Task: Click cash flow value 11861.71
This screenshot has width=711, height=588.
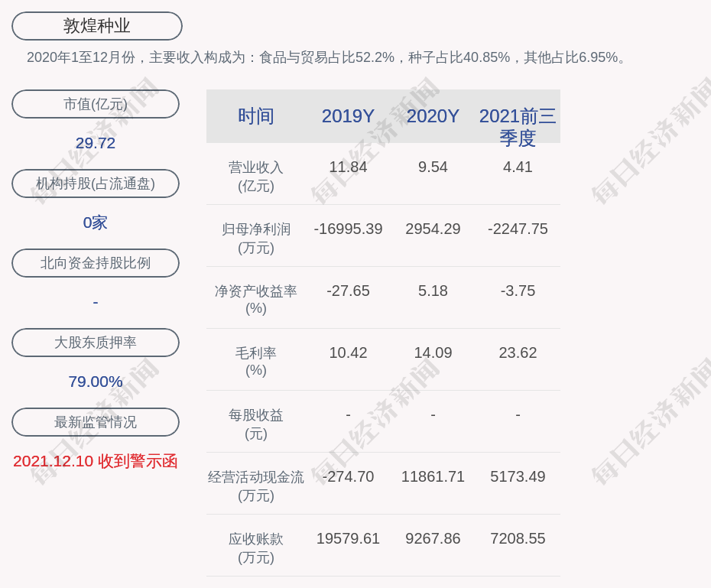Action: pos(433,476)
